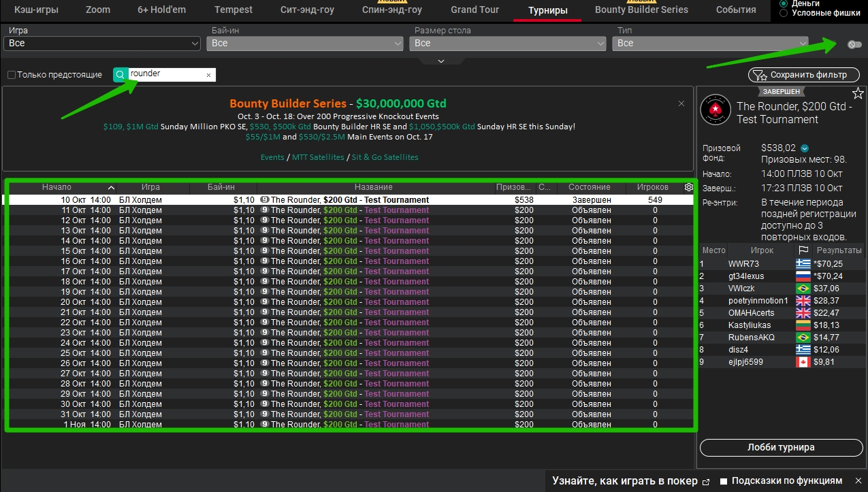Open table column settings gear
The image size is (868, 492).
pos(689,187)
